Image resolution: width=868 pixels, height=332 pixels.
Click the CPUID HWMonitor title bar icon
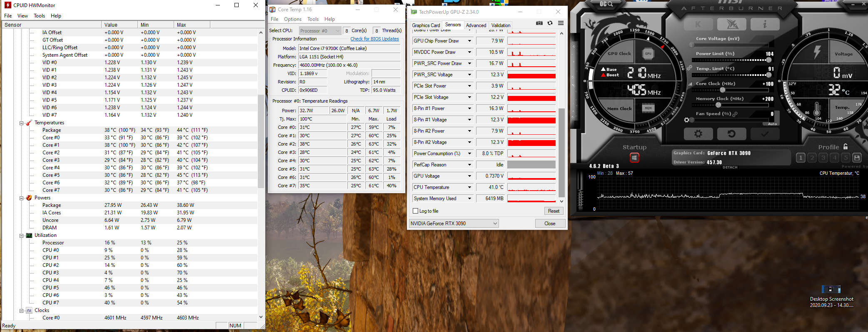tap(7, 5)
